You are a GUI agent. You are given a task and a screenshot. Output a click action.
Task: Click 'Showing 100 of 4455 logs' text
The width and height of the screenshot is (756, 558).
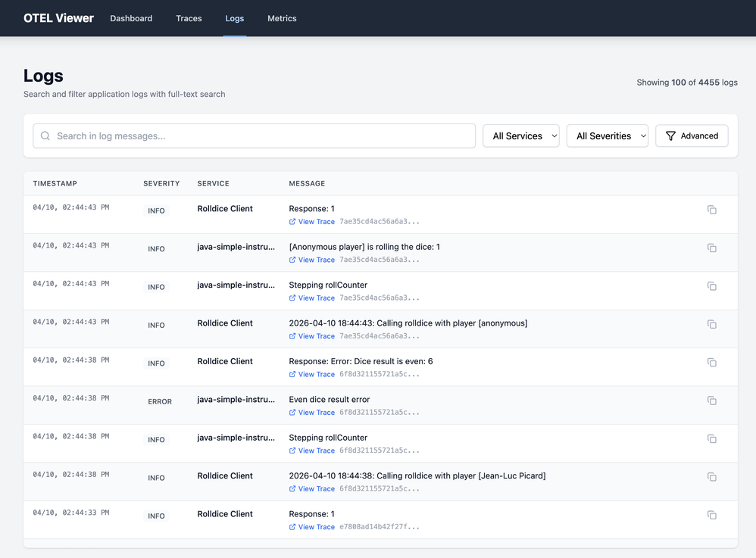(687, 83)
